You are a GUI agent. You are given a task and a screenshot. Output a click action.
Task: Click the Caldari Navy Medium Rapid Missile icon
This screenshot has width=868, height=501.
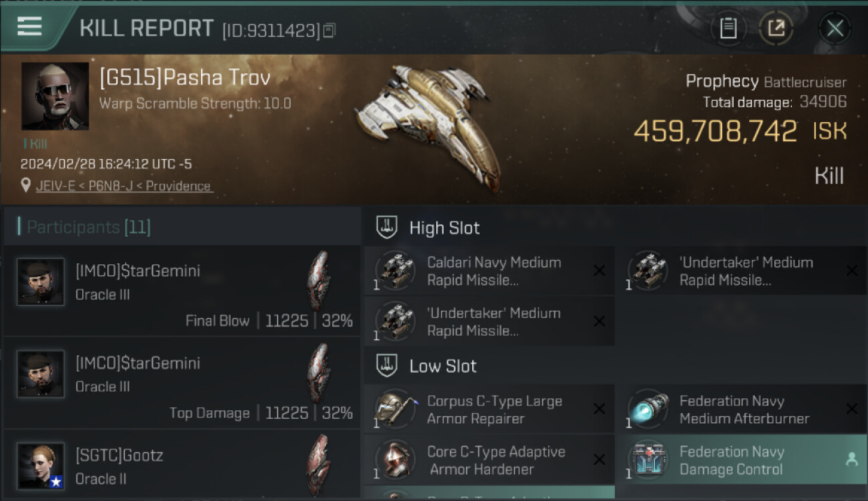coord(395,271)
